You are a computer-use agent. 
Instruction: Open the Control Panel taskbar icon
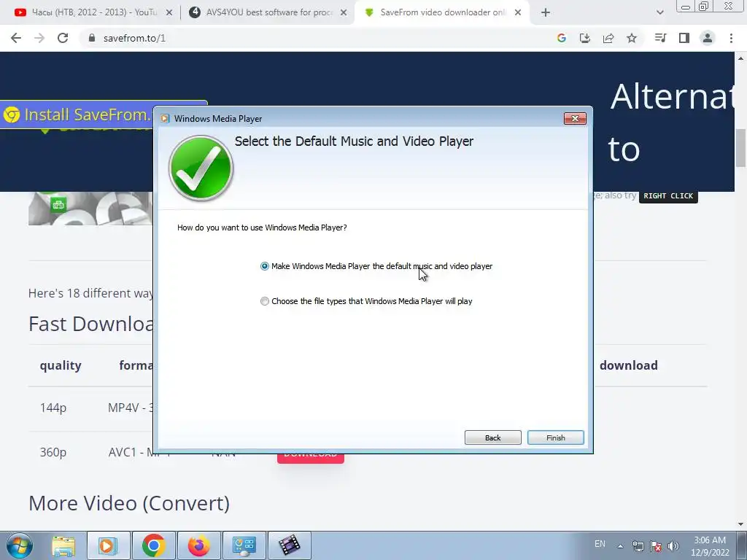click(244, 545)
